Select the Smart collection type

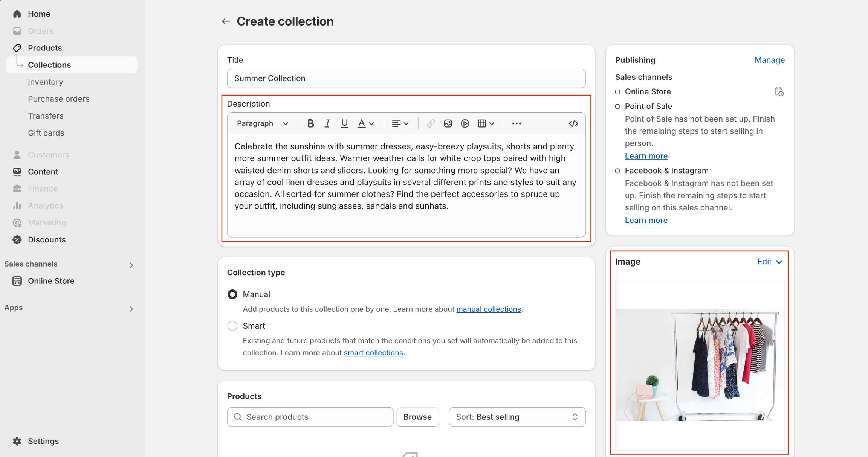[232, 326]
